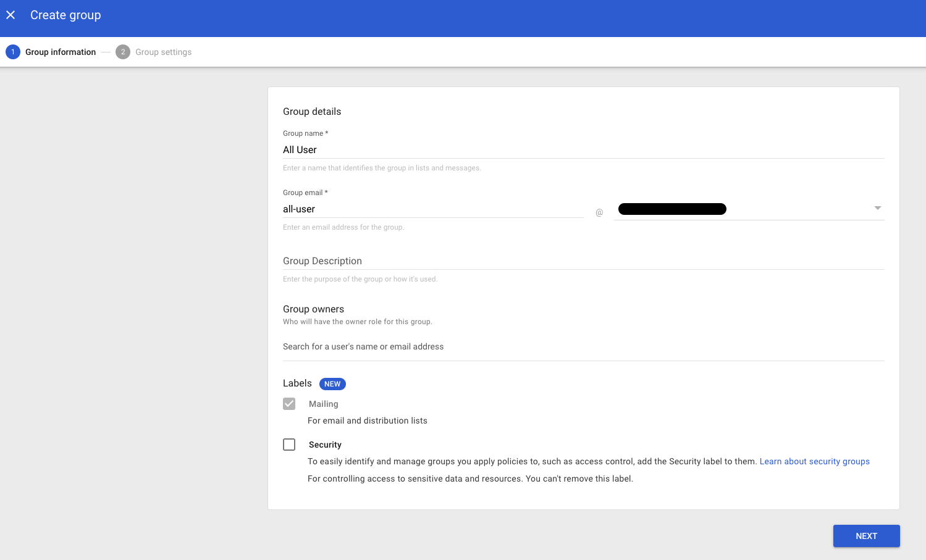Click the step 2 number circle

[123, 52]
